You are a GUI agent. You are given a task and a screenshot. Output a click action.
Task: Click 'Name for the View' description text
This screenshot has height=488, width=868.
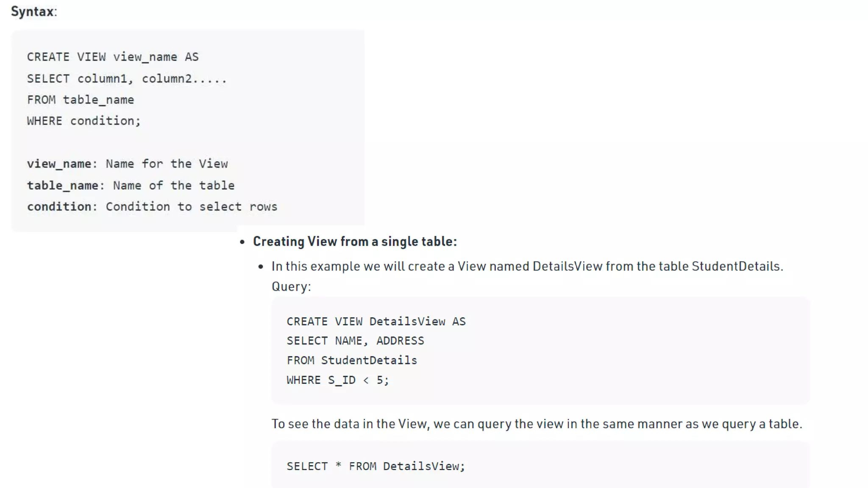167,164
